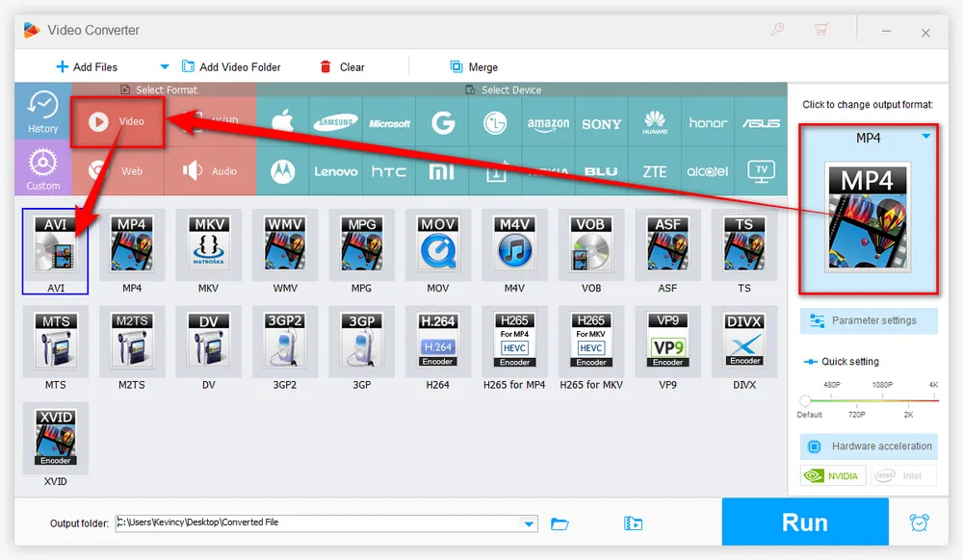Switch to the Audio format tab
The image size is (963, 560).
click(x=211, y=171)
